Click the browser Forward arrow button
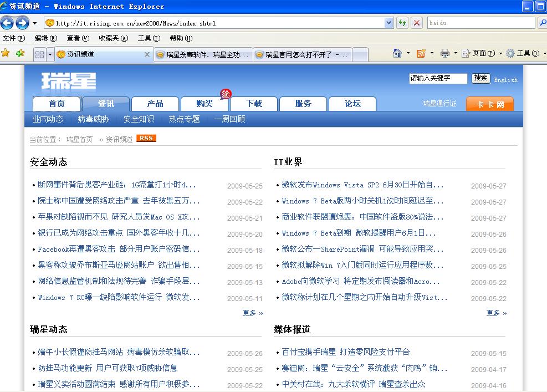Image resolution: width=547 pixels, height=392 pixels. pos(22,23)
